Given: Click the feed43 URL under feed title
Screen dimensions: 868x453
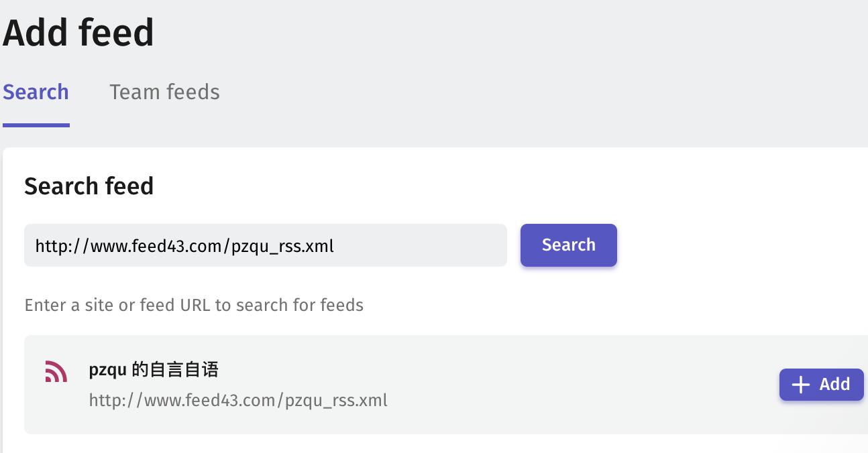Looking at the screenshot, I should pos(238,401).
